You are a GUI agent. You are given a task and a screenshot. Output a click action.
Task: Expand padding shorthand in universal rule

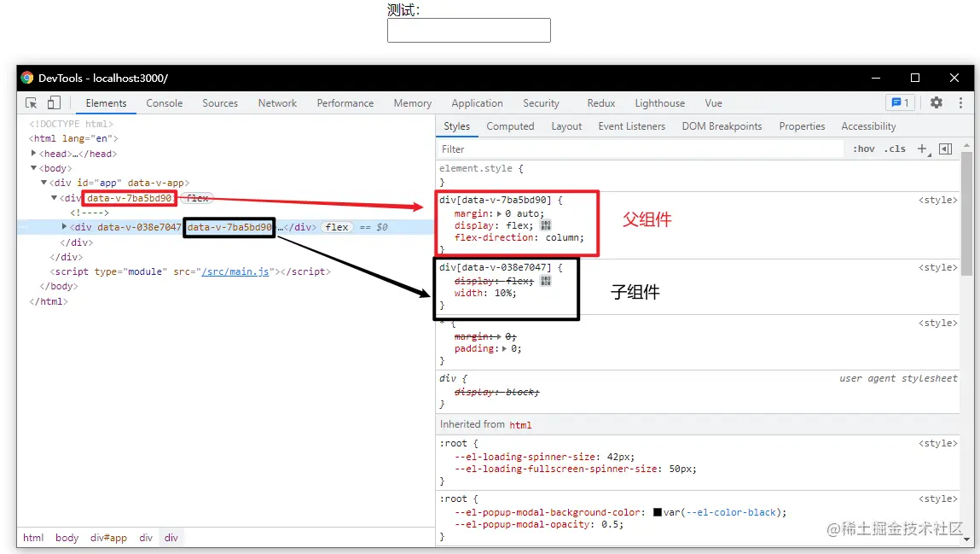point(504,349)
